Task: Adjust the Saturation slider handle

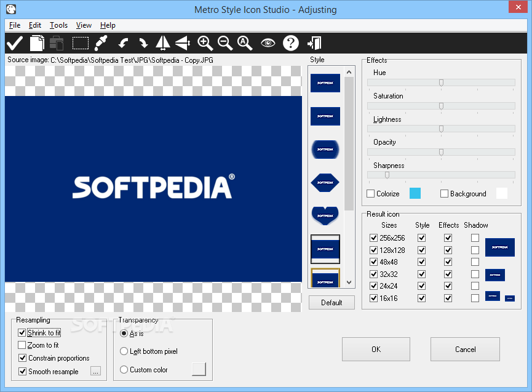Action: pyautogui.click(x=441, y=106)
